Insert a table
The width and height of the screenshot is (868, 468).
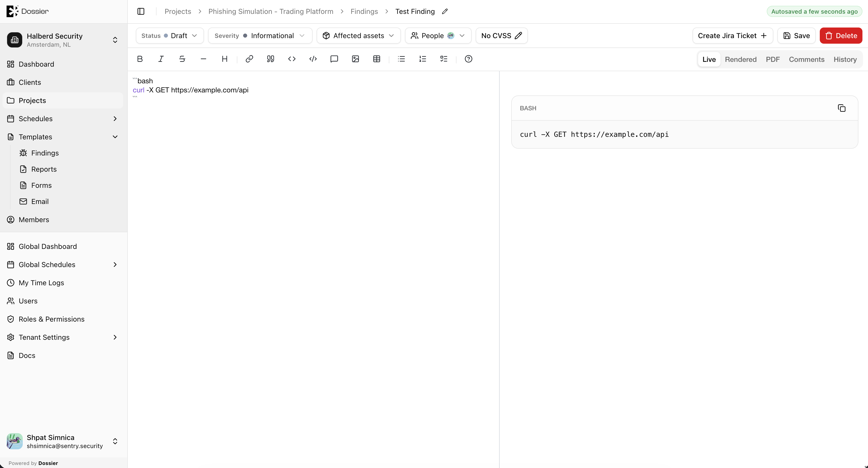coord(377,59)
